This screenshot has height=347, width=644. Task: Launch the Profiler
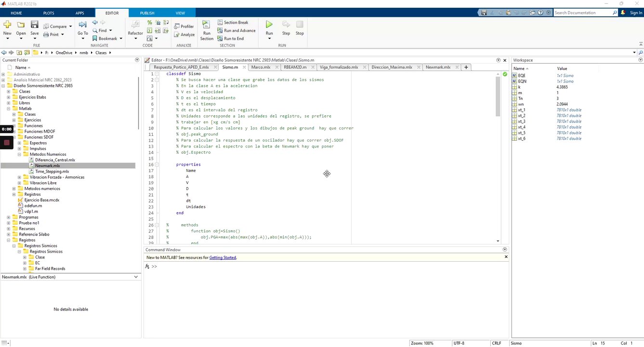(184, 27)
